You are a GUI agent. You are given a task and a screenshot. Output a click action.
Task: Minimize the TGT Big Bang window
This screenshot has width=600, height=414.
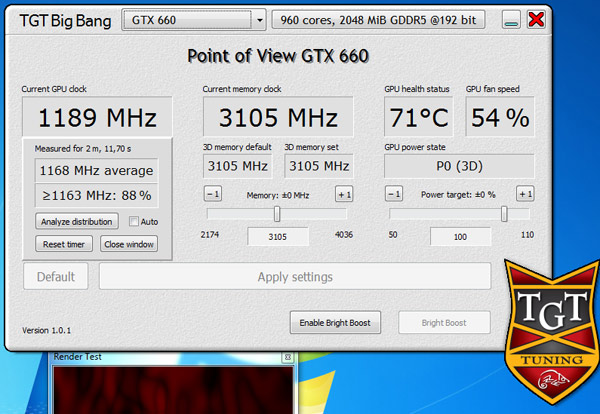[x=511, y=19]
